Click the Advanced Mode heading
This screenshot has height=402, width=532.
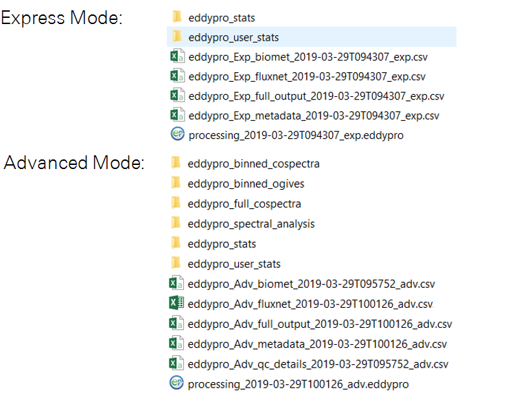point(74,163)
